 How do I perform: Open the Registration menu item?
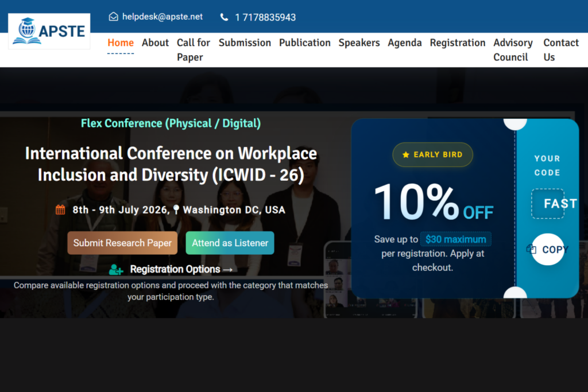click(x=458, y=42)
